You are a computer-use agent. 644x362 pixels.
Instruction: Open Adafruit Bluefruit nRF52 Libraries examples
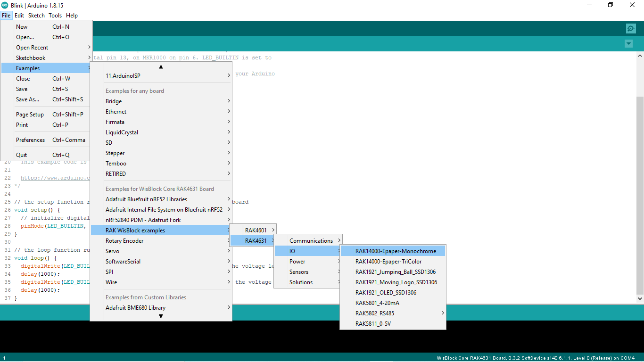click(x=161, y=199)
